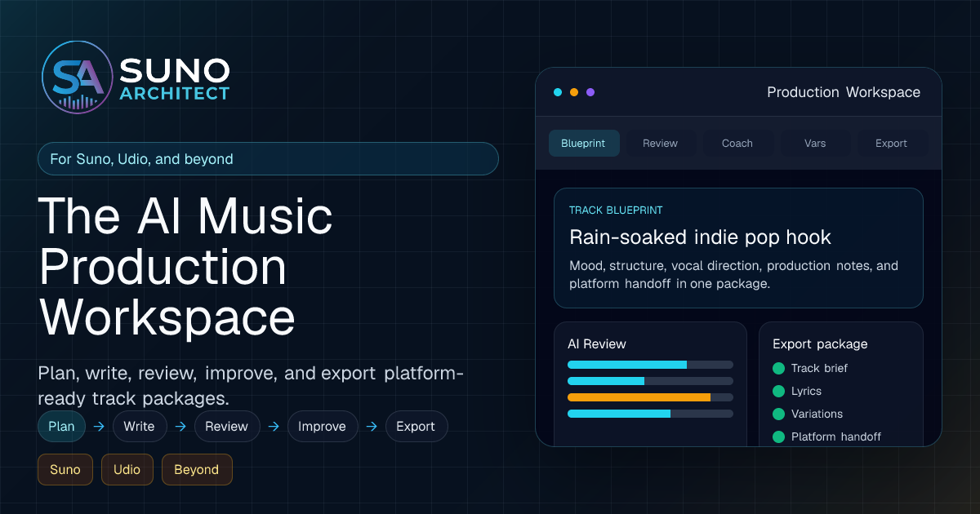The height and width of the screenshot is (514, 980).
Task: Open the Track Blueprint card
Action: pyautogui.click(x=738, y=248)
